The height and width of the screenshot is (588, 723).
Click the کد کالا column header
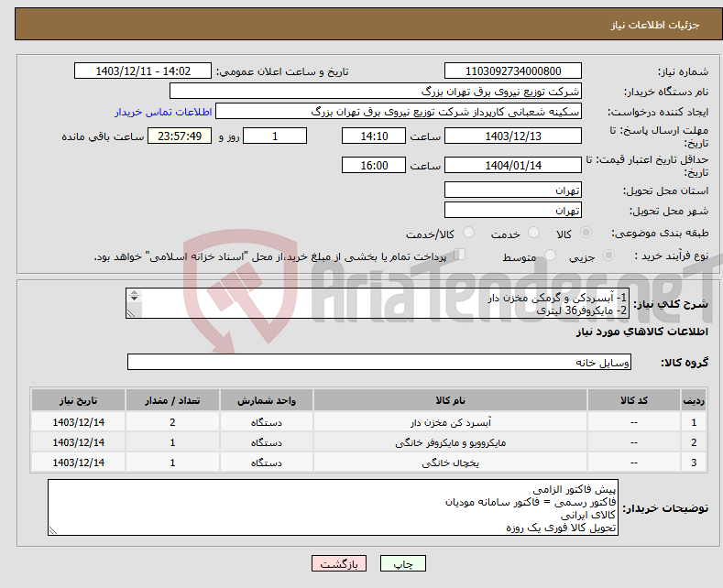click(x=634, y=400)
